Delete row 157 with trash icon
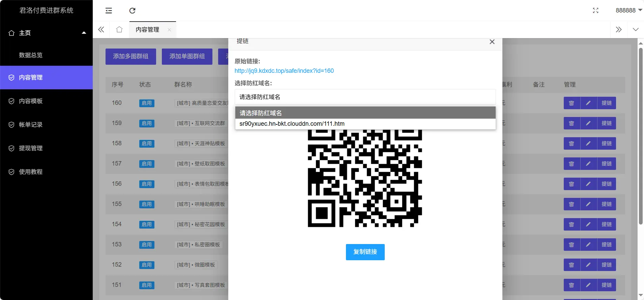This screenshot has width=644, height=300. pos(572,164)
